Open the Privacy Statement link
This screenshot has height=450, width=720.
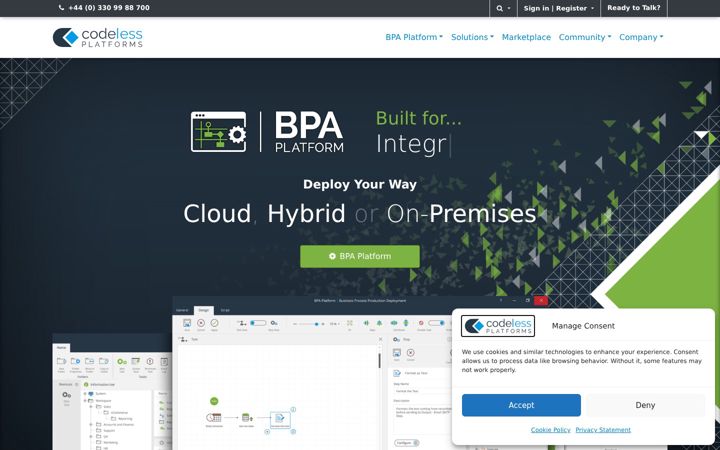[603, 430]
